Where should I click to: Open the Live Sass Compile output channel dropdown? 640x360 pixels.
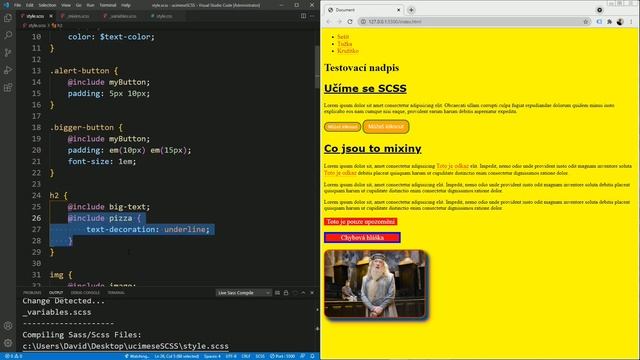tap(243, 293)
